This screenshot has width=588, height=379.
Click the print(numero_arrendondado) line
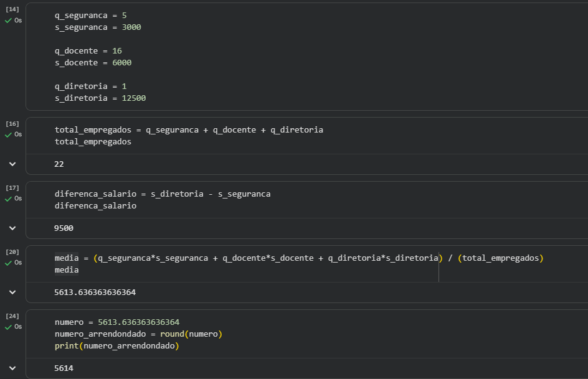point(116,346)
